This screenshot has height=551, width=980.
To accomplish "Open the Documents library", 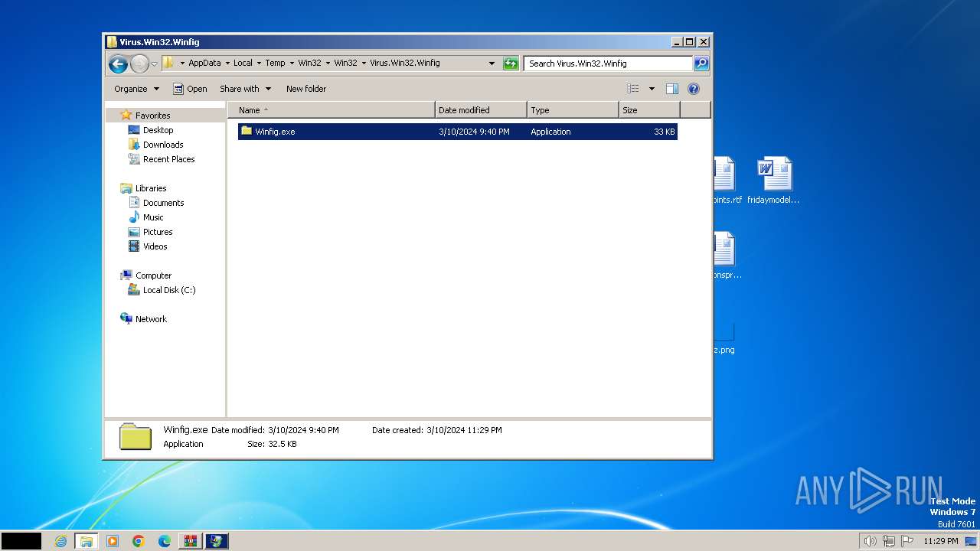I will pyautogui.click(x=163, y=203).
